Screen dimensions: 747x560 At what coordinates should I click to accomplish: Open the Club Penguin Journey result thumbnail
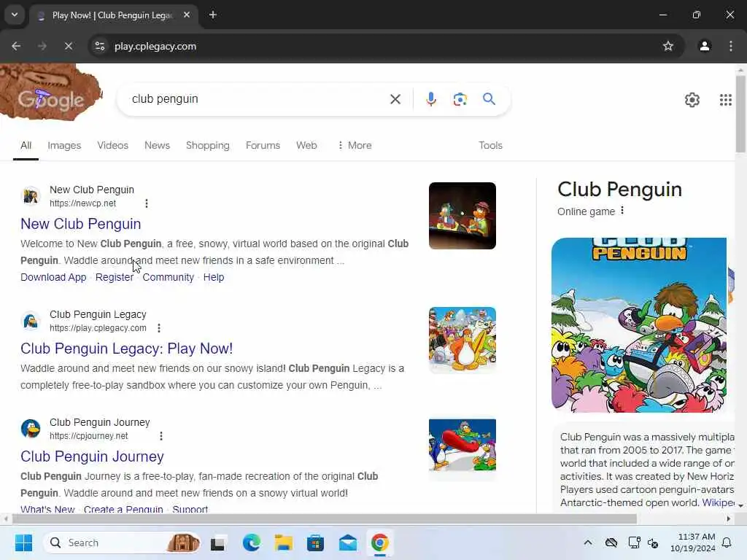(462, 446)
